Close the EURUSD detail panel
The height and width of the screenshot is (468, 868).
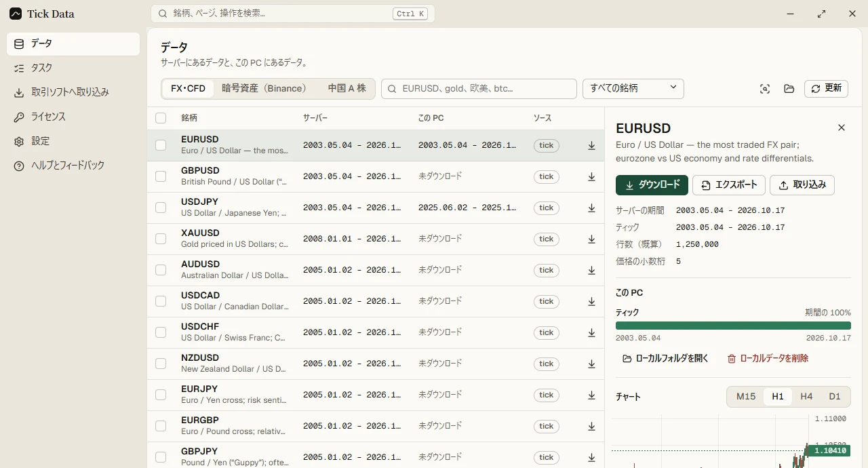tap(842, 128)
